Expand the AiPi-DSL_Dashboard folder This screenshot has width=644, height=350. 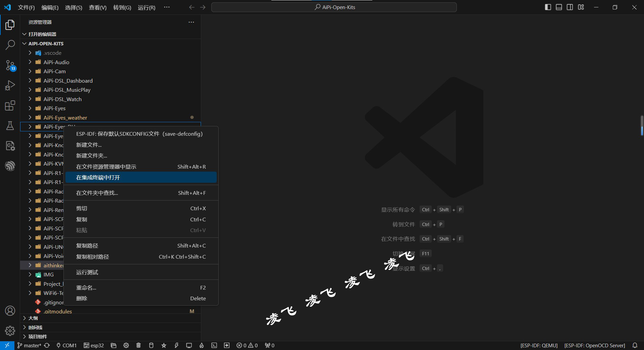pos(111,81)
